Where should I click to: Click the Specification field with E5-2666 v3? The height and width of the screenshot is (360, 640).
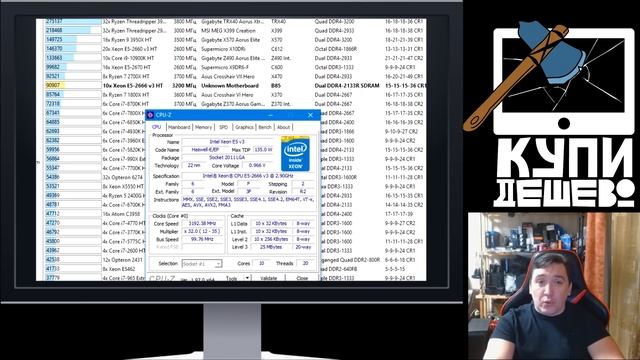tap(248, 176)
